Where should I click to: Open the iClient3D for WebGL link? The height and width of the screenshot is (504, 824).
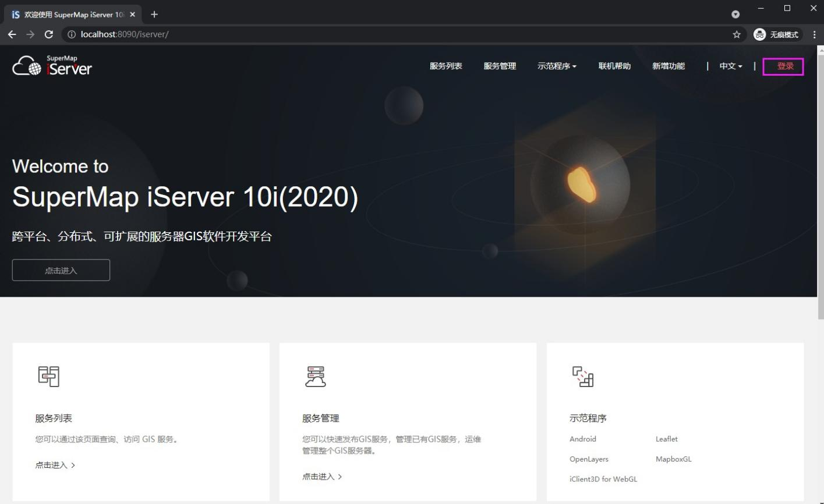coord(603,479)
